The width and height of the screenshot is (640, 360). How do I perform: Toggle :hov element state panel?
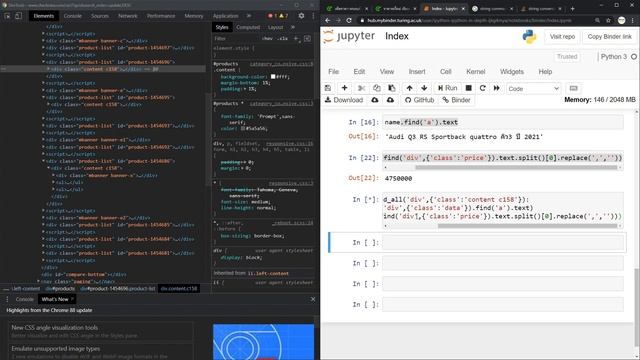coord(267,39)
